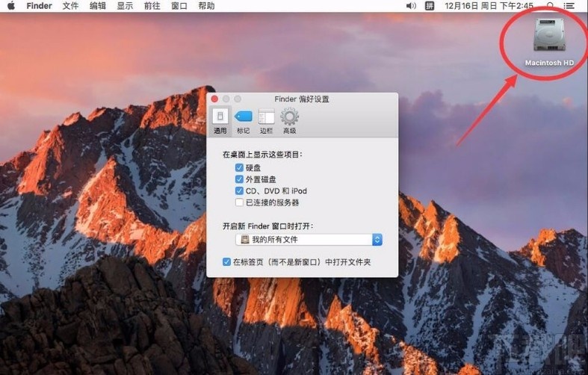
Task: Toggle 在标签页中打开文件夹 checkbox
Action: [226, 261]
